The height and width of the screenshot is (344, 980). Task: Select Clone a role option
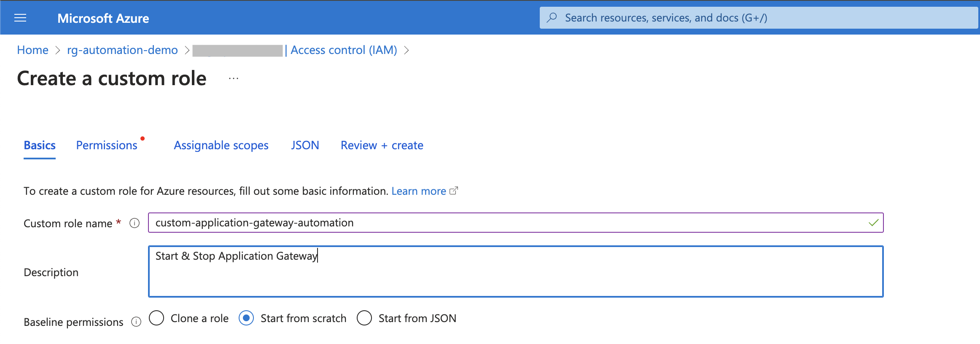pyautogui.click(x=156, y=318)
